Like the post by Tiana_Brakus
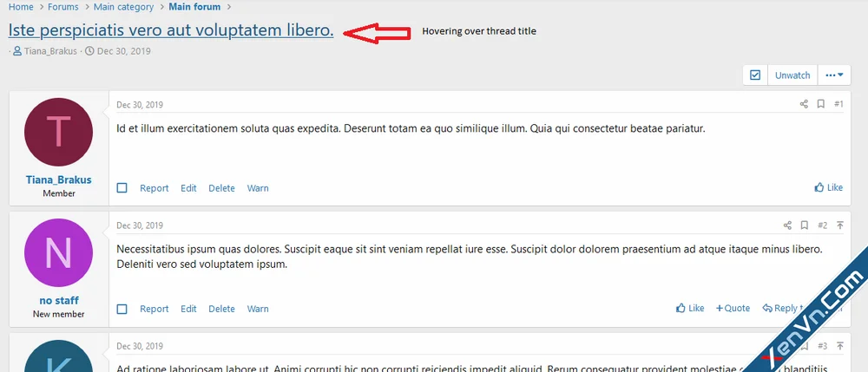The image size is (868, 372). coord(828,187)
